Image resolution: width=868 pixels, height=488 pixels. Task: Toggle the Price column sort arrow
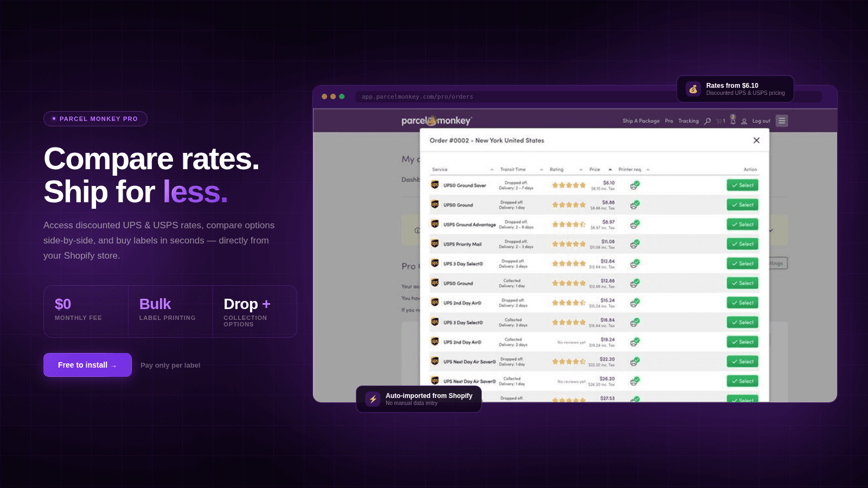point(610,170)
